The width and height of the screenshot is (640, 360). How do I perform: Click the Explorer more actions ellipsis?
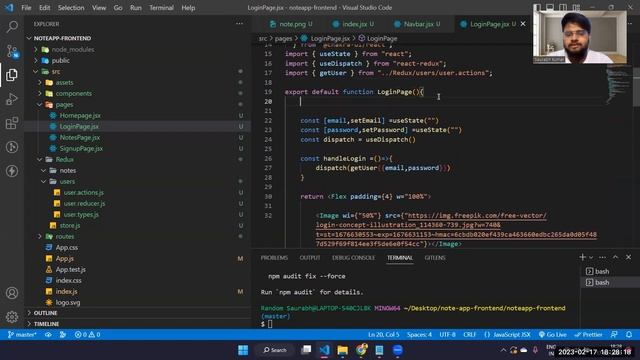click(239, 24)
